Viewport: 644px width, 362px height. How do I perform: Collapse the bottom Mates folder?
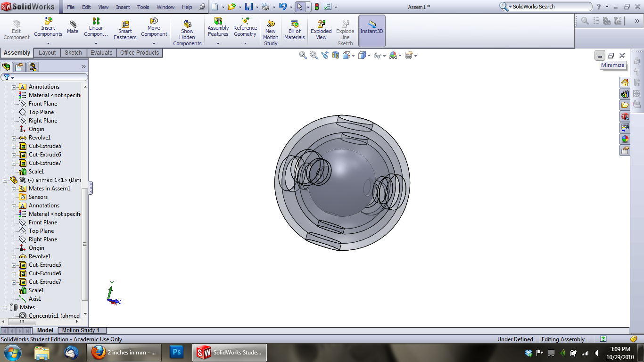tap(5, 307)
